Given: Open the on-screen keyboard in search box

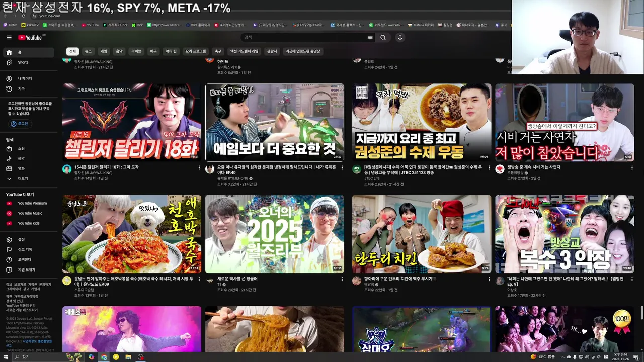Looking at the screenshot, I should coord(370,38).
